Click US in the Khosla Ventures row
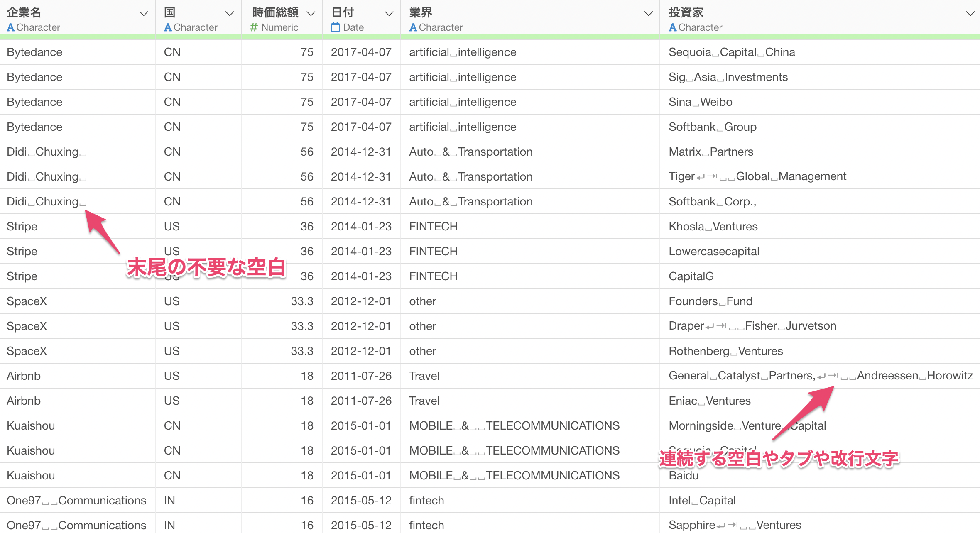This screenshot has height=533, width=980. [171, 226]
